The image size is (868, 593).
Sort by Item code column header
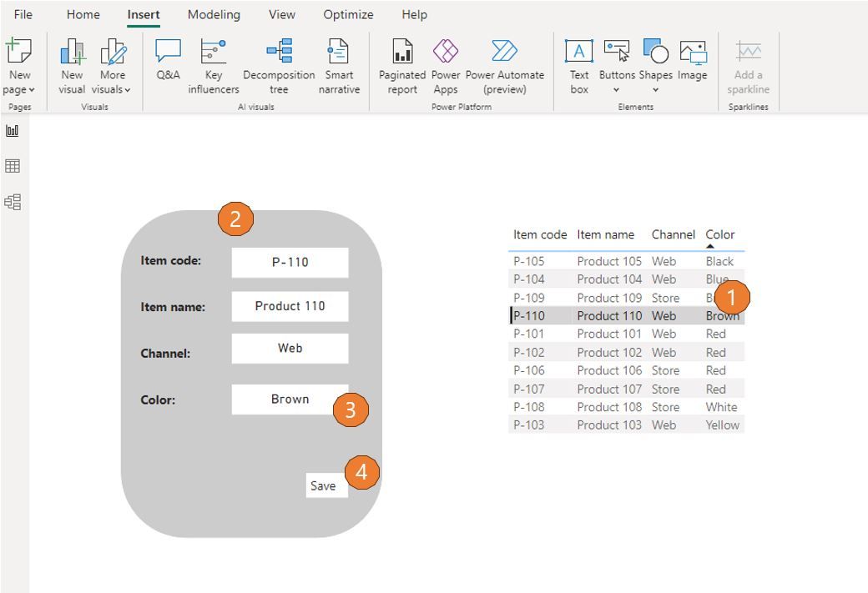(540, 234)
